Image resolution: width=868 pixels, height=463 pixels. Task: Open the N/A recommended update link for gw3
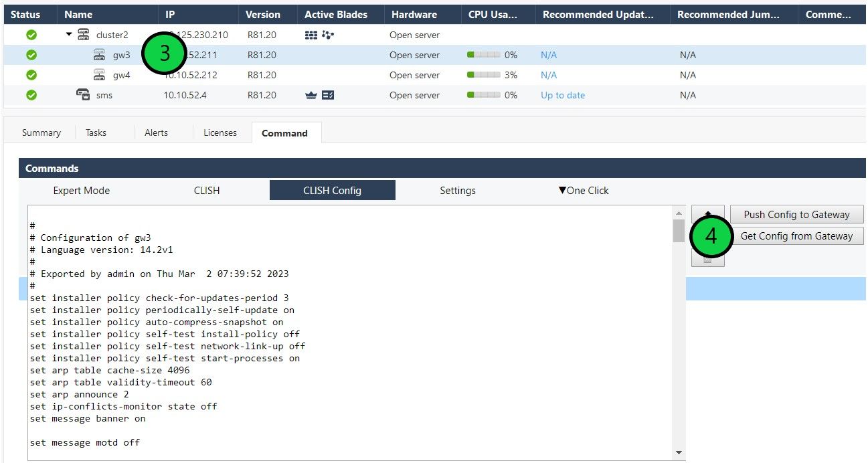[549, 55]
